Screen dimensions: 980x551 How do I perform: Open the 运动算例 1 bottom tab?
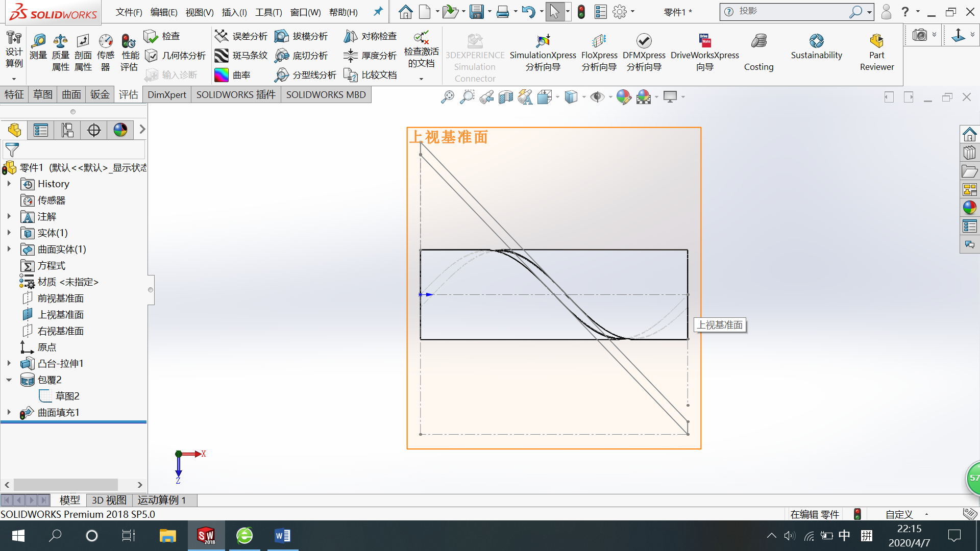pyautogui.click(x=162, y=500)
